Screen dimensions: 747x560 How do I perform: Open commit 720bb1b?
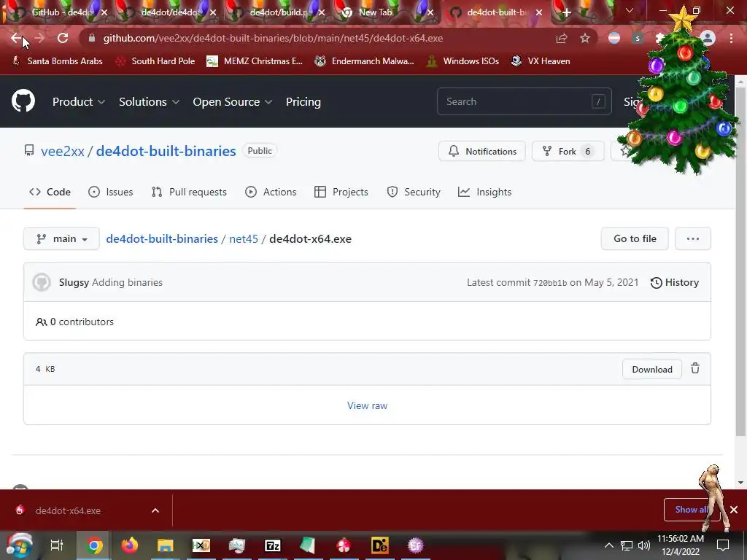pyautogui.click(x=550, y=283)
